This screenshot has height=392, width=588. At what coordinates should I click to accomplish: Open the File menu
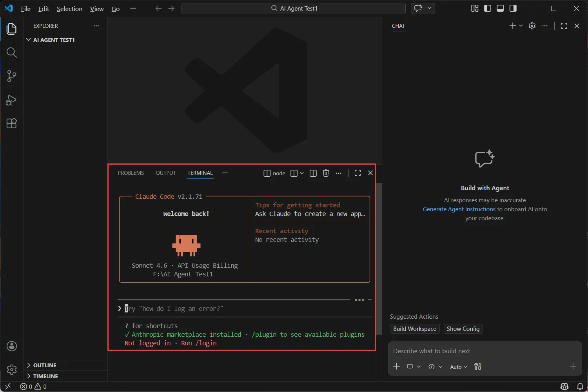tap(26, 9)
